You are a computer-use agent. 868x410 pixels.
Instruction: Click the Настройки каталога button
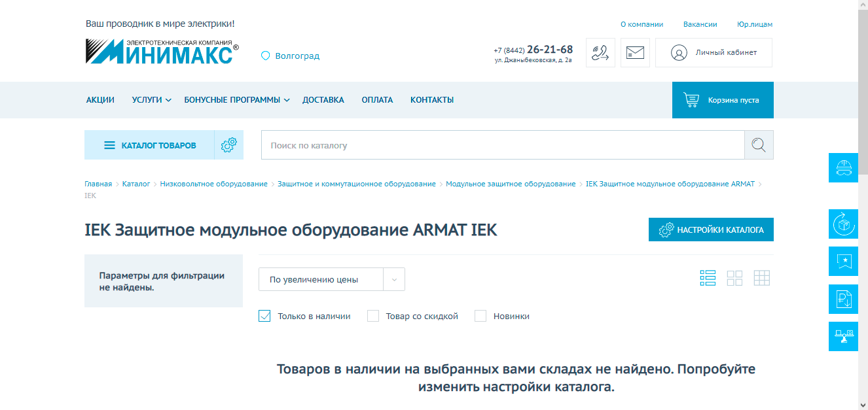pos(711,230)
